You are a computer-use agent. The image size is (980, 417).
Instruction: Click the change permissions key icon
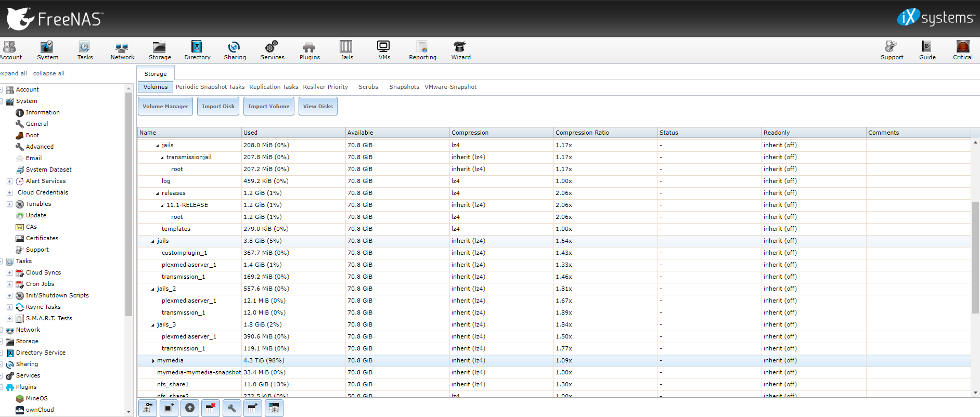(x=148, y=408)
